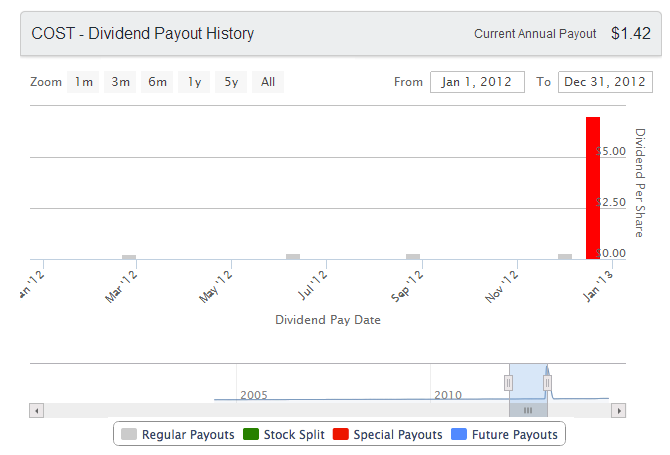Click the 2010 navigator label
The width and height of the screenshot is (670, 455).
pyautogui.click(x=448, y=395)
